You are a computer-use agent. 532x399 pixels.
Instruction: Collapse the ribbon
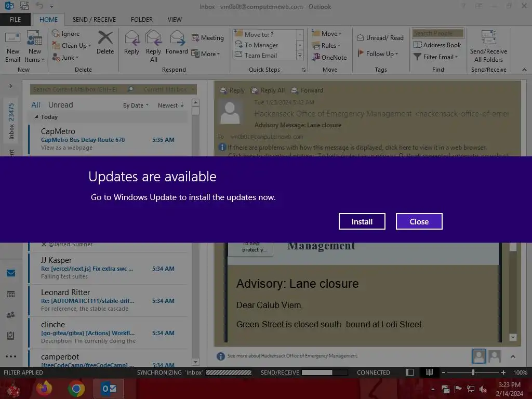(x=524, y=70)
